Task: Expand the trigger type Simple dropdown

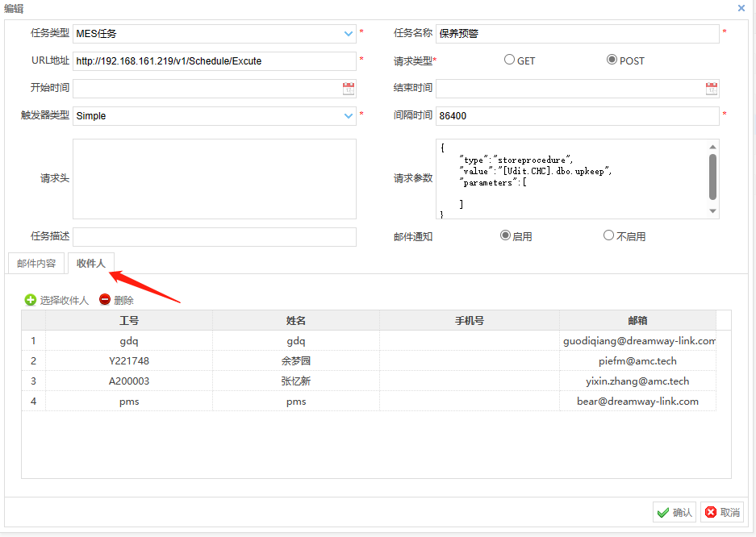Action: point(349,116)
